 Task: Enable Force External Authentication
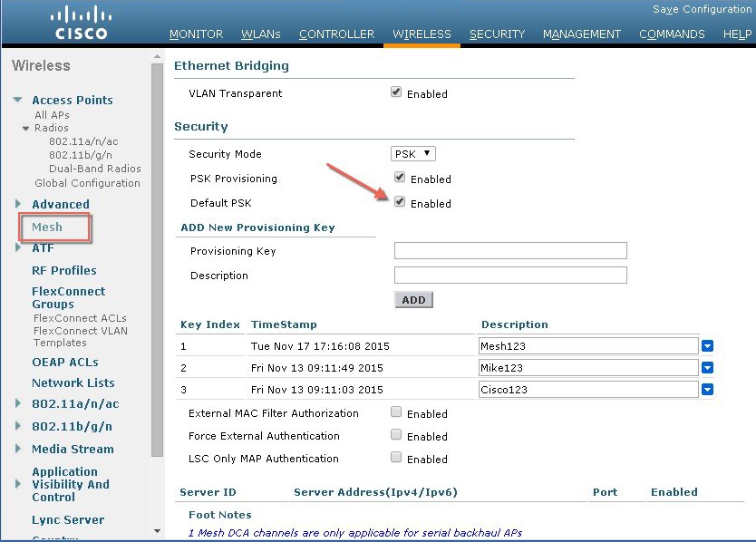[396, 434]
